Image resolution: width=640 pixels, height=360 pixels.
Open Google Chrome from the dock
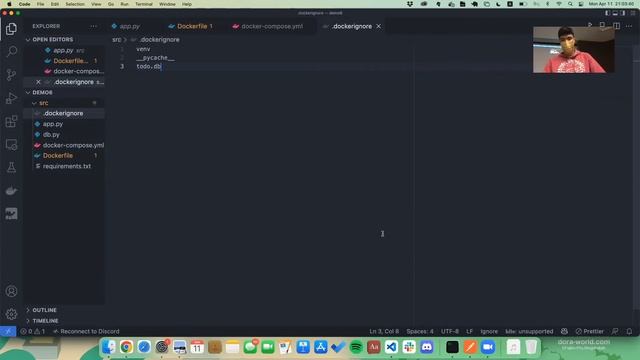(126, 347)
